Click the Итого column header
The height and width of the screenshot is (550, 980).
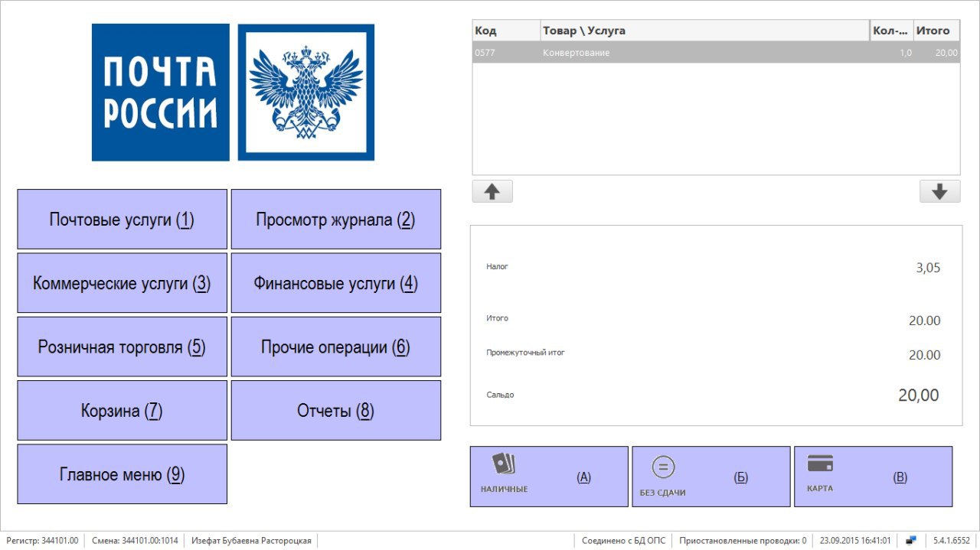pyautogui.click(x=936, y=31)
